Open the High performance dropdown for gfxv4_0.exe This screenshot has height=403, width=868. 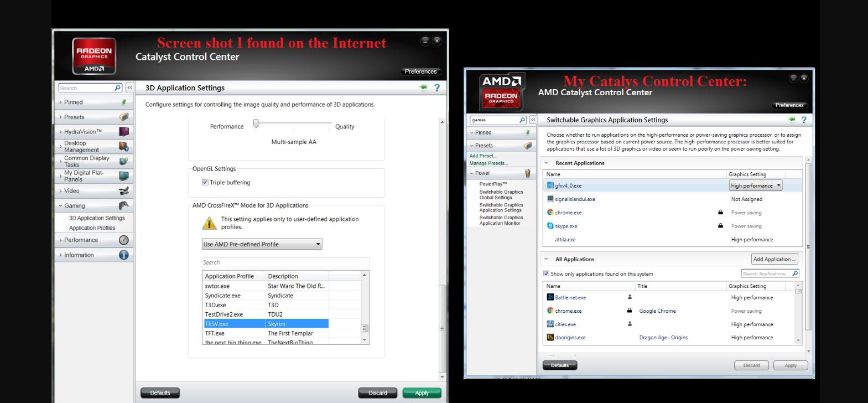pos(756,185)
